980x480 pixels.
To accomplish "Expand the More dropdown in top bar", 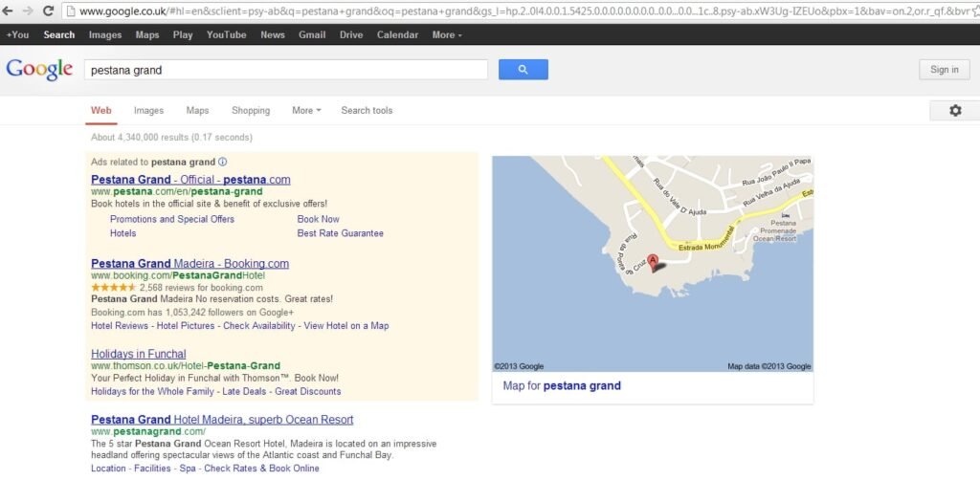I will pyautogui.click(x=446, y=34).
